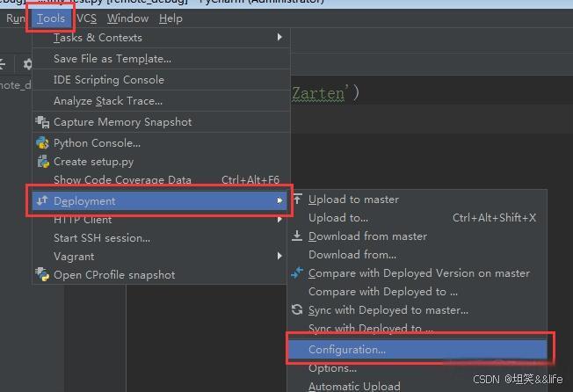
Task: Click the settings gear icon in toolbar
Action: click(27, 65)
